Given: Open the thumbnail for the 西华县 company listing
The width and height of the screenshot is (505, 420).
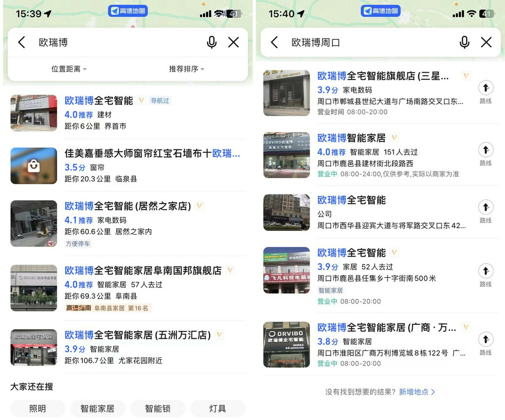Looking at the screenshot, I should coord(287,213).
